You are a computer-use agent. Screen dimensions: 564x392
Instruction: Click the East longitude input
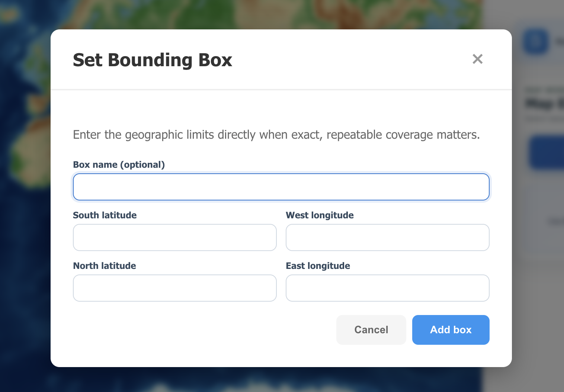click(388, 288)
